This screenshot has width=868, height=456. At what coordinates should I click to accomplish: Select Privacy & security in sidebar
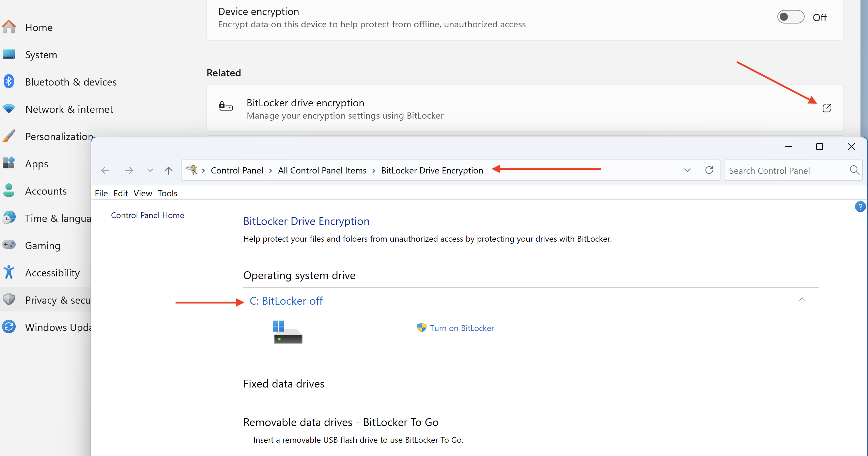(46, 300)
